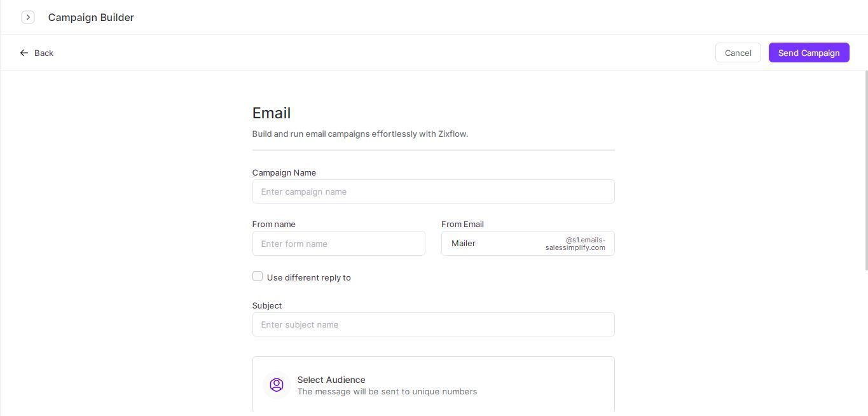
Task: Click the "Use different reply to" label text
Action: [x=308, y=277]
